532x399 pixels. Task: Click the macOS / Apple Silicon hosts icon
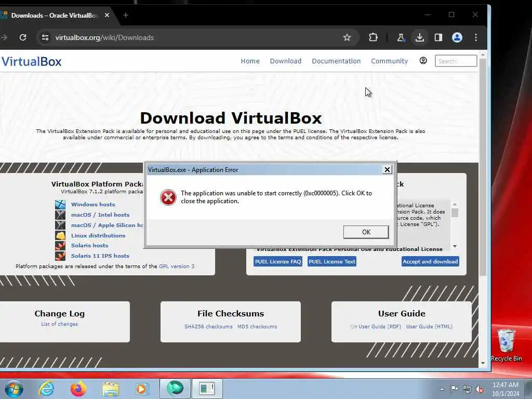[x=60, y=225]
